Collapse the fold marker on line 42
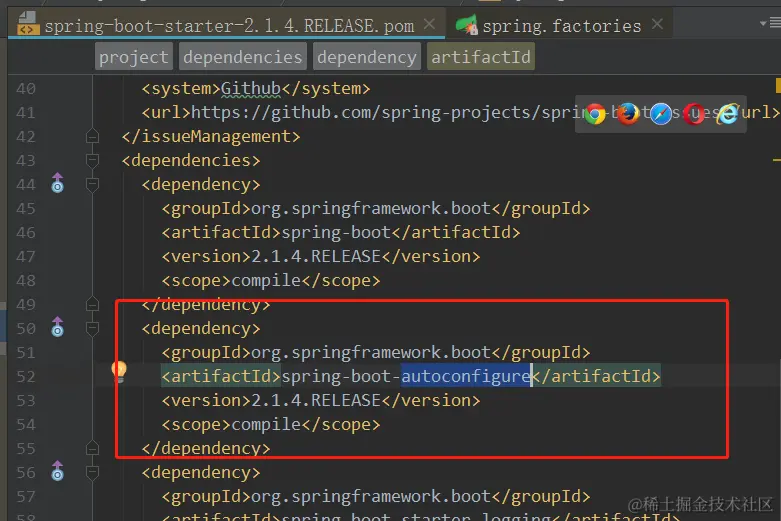Image resolution: width=781 pixels, height=521 pixels. 92,135
